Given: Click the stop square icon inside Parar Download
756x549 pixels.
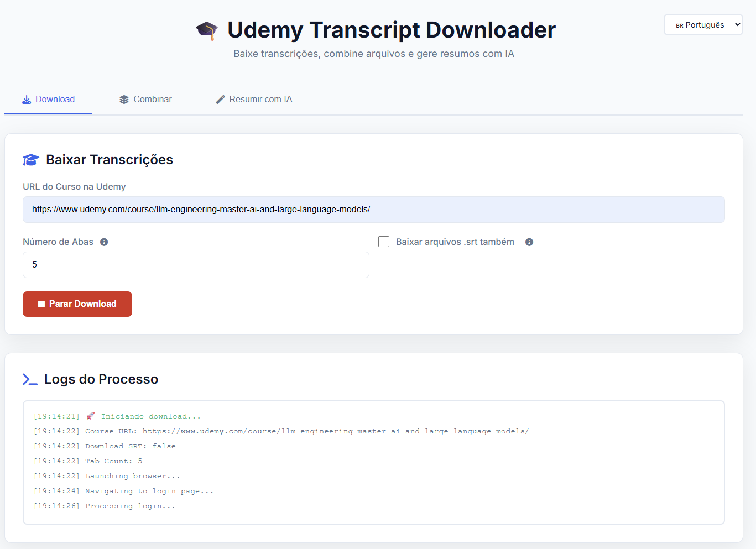Looking at the screenshot, I should click(41, 304).
